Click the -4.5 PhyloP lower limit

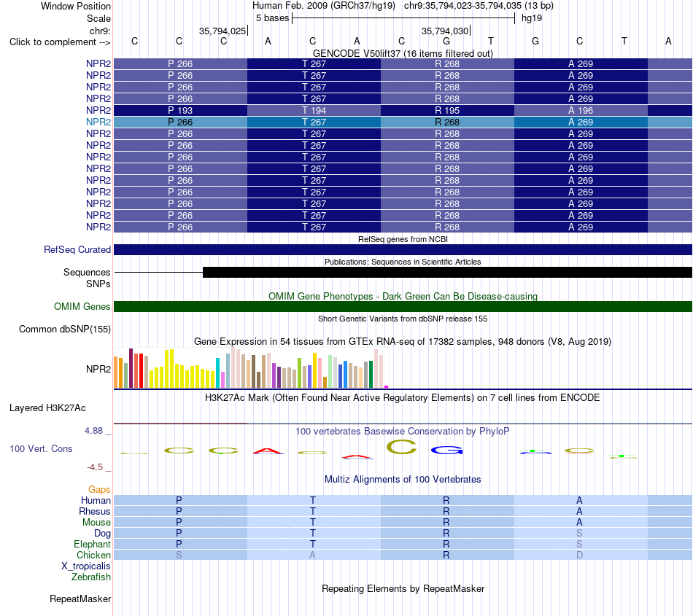pos(95,467)
